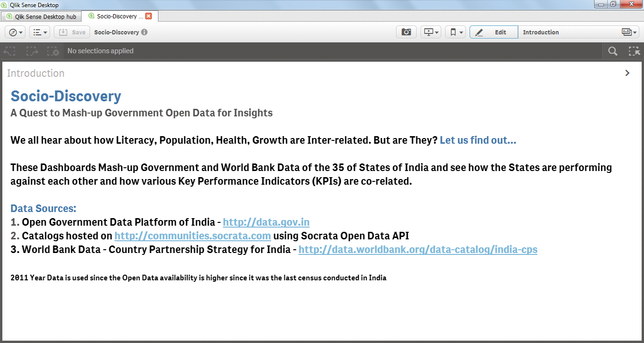Step back in selections
The image size is (644, 343).
pyautogui.click(x=10, y=51)
